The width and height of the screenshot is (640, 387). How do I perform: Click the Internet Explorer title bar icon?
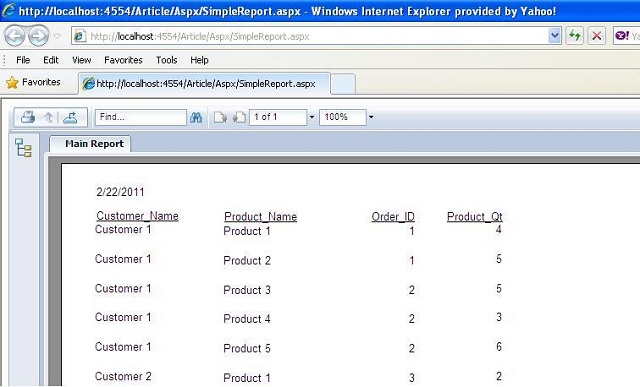8,10
